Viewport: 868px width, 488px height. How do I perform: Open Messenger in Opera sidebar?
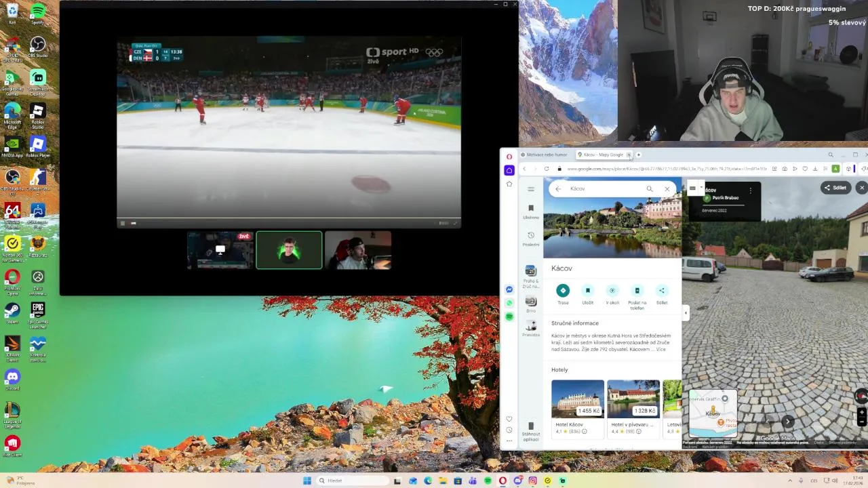(x=509, y=289)
